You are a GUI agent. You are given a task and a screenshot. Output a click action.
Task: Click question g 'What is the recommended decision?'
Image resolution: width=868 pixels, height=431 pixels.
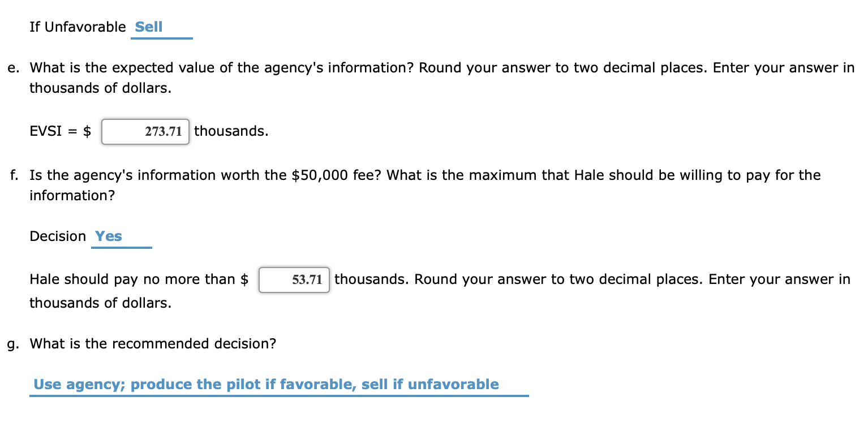(153, 343)
